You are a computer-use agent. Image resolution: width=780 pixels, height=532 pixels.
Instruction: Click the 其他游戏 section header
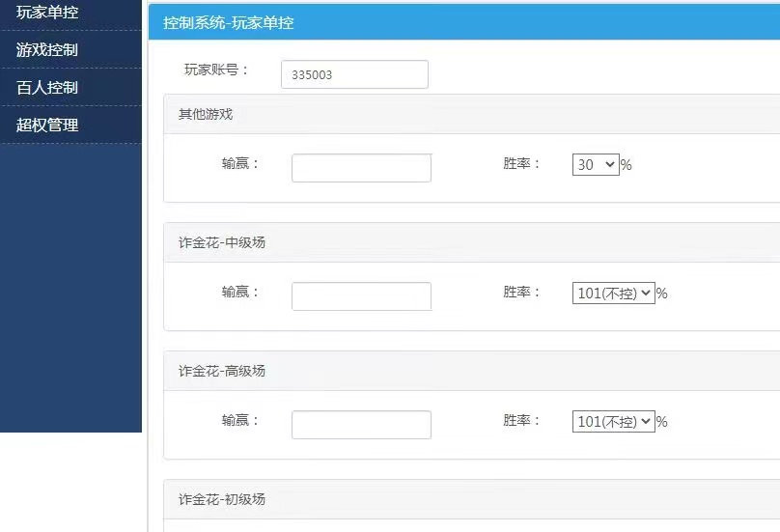point(206,114)
